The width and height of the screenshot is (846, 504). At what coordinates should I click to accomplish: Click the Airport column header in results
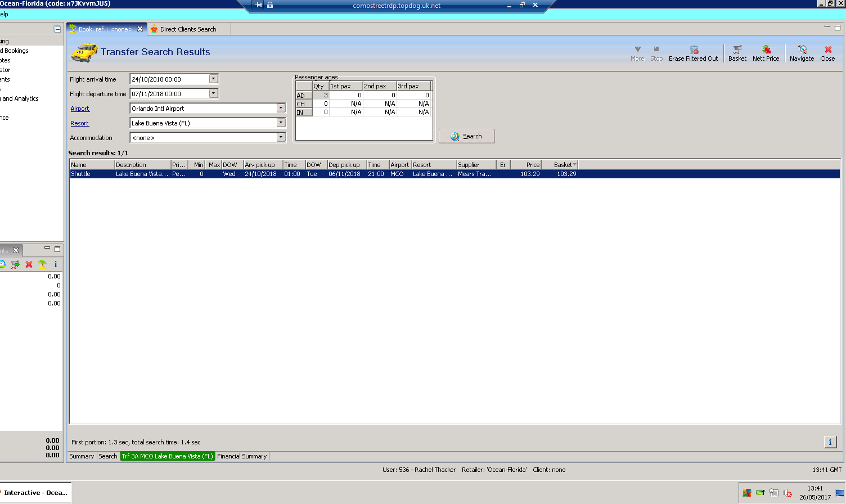(x=400, y=165)
